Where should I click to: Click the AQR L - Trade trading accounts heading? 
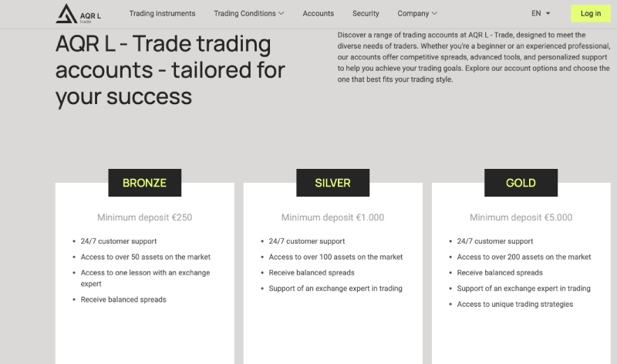(170, 71)
